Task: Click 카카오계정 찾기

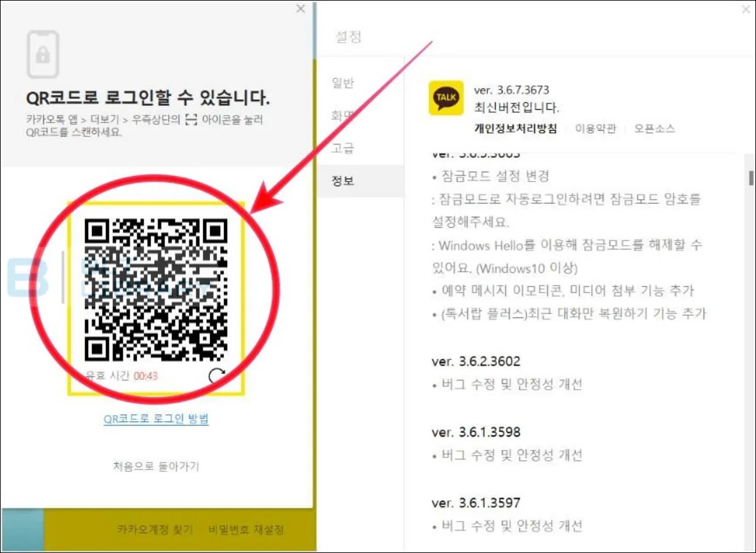Action: click(155, 530)
